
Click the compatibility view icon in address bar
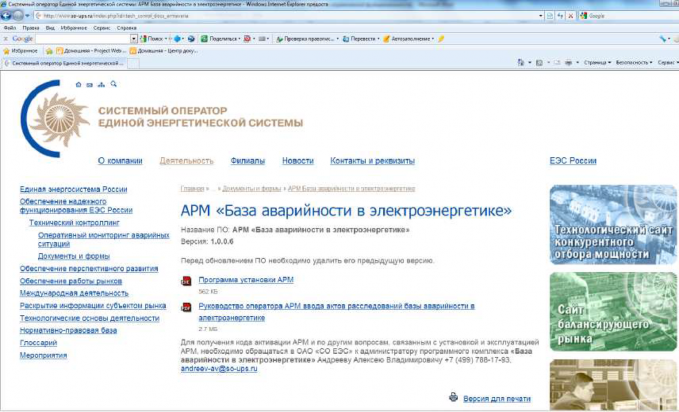click(x=550, y=16)
